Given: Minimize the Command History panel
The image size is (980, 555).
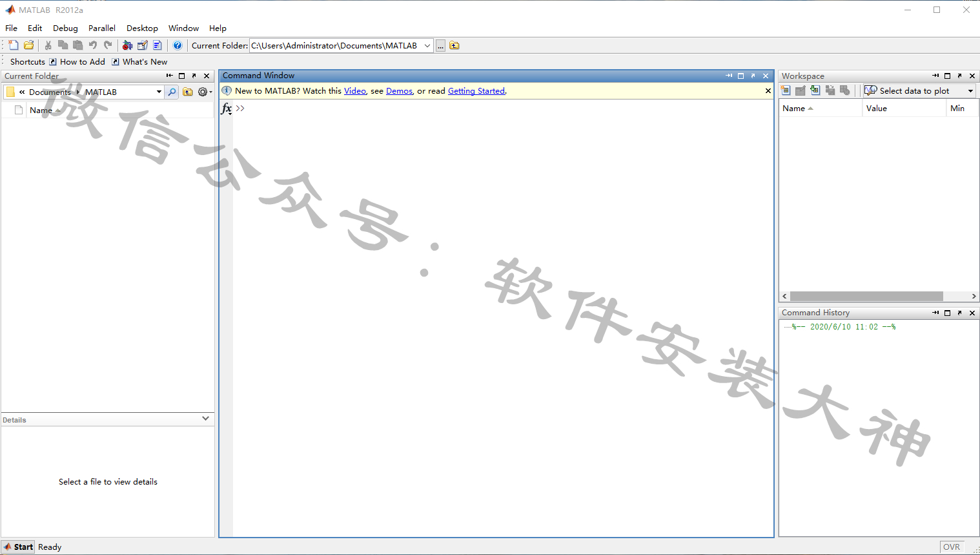Looking at the screenshot, I should [935, 313].
